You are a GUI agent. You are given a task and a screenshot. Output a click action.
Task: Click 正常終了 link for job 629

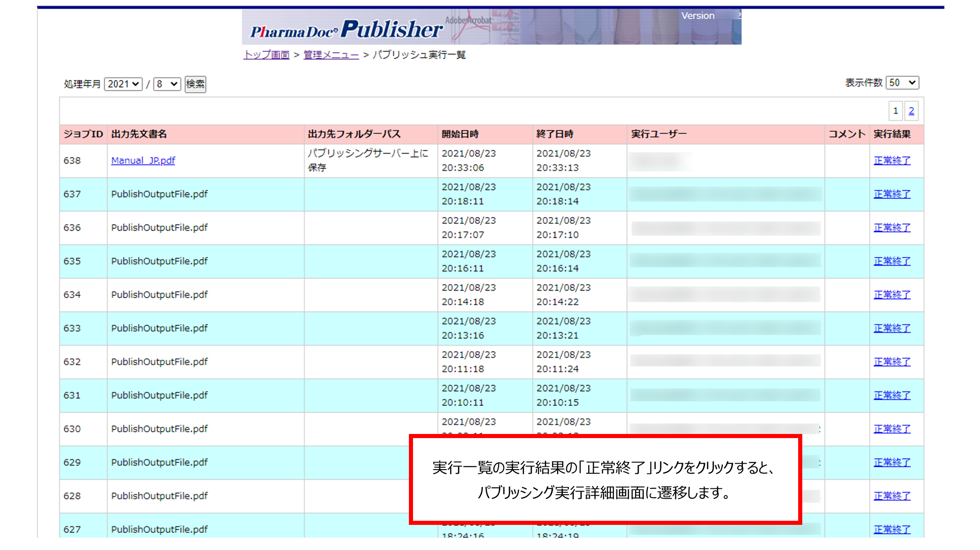tap(892, 462)
